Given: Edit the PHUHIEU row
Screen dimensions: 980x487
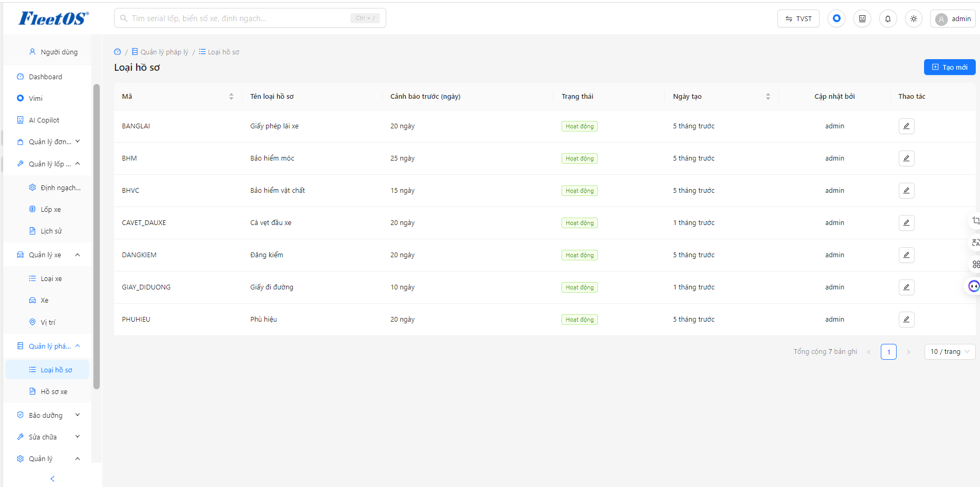Looking at the screenshot, I should tap(906, 320).
